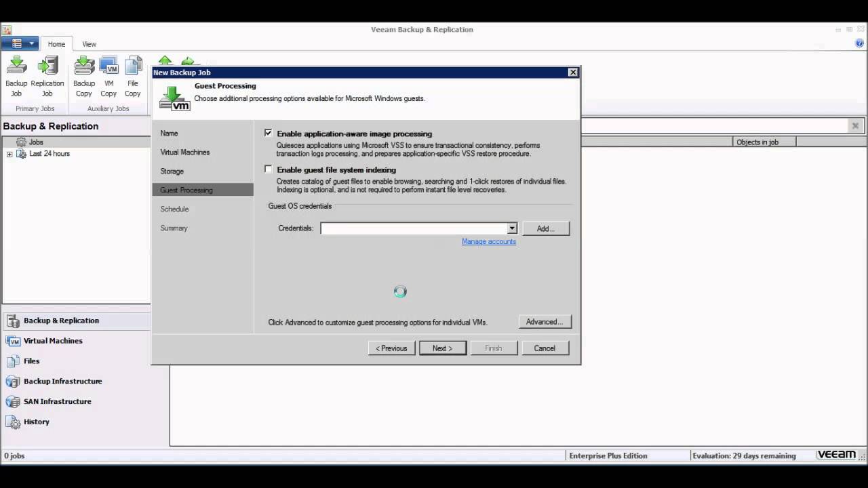
Task: Click the Backup Infrastructure sidebar icon
Action: coord(13,382)
